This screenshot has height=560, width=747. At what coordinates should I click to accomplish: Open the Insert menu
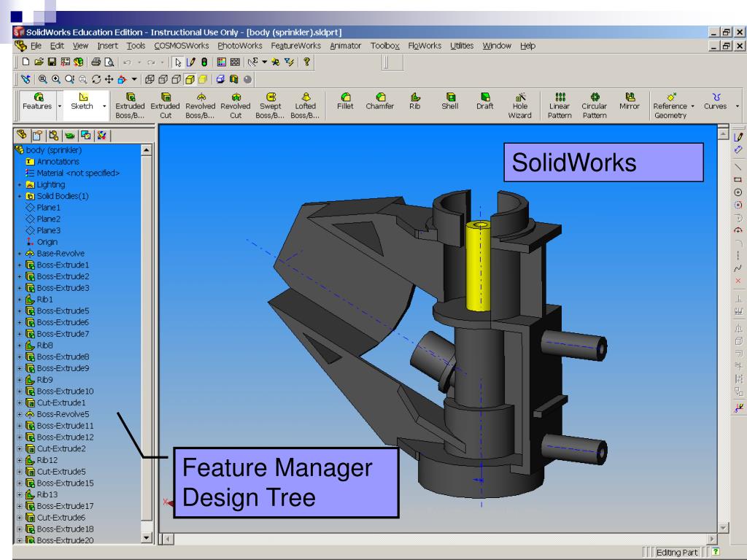tap(107, 46)
